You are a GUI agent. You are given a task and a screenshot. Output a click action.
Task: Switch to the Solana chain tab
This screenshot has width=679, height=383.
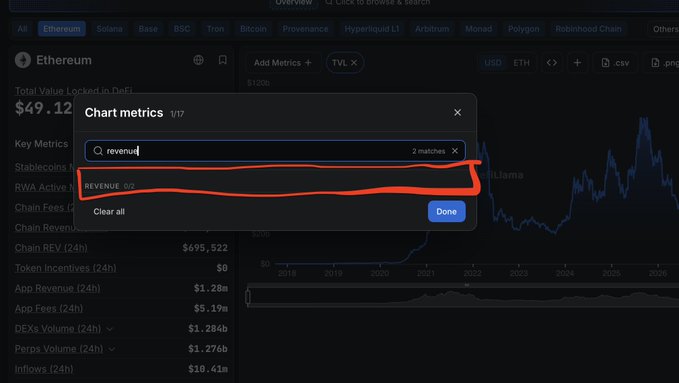110,29
